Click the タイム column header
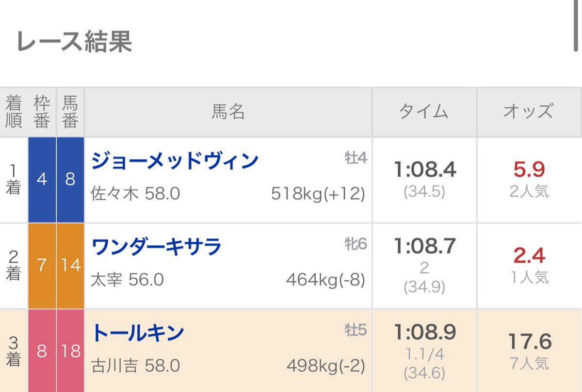Screen dimensions: 582x392 [x=424, y=112]
